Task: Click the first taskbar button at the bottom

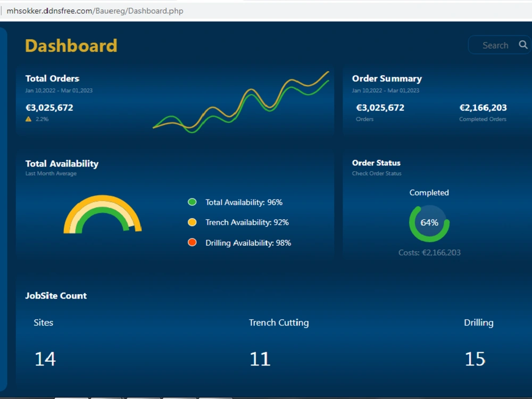Action: click(71, 397)
